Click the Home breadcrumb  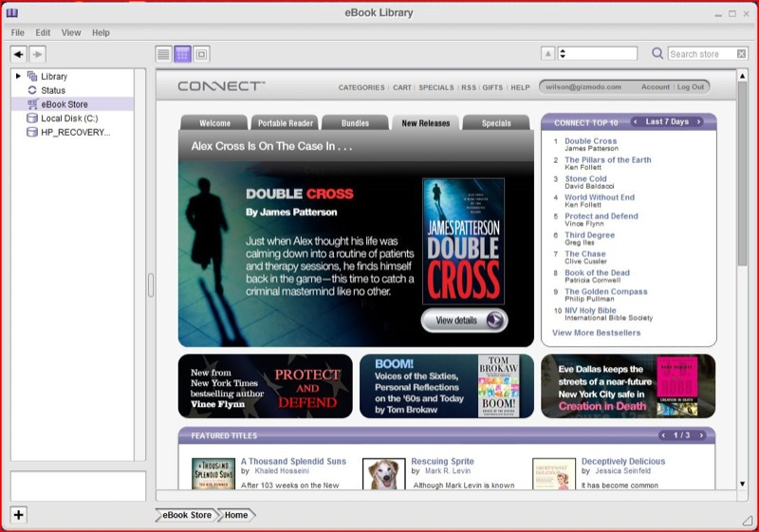235,515
